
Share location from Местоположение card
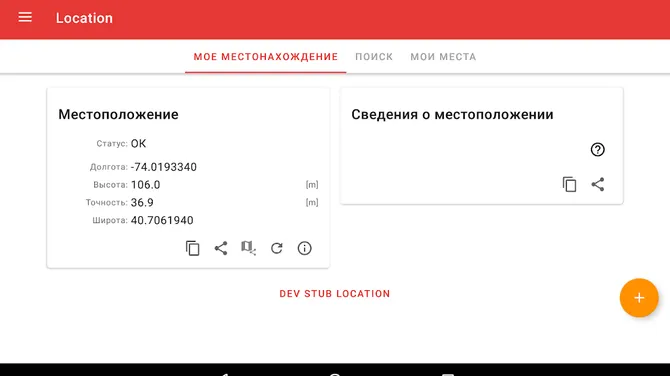[220, 248]
